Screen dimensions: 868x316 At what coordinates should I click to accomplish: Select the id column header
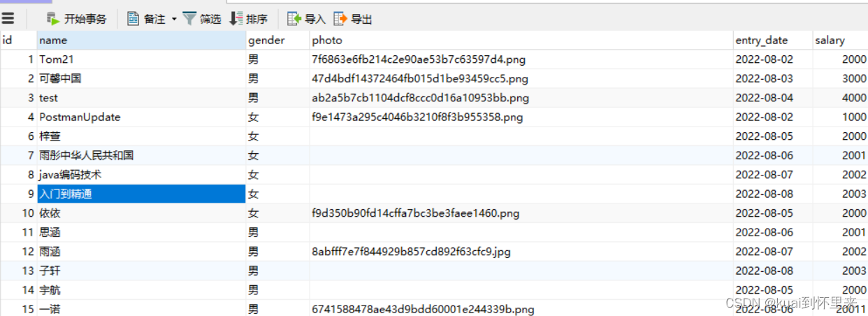(18, 40)
